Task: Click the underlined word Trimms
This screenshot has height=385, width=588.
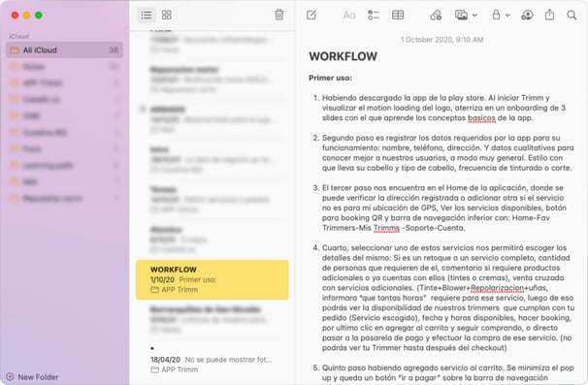Action: (x=386, y=228)
